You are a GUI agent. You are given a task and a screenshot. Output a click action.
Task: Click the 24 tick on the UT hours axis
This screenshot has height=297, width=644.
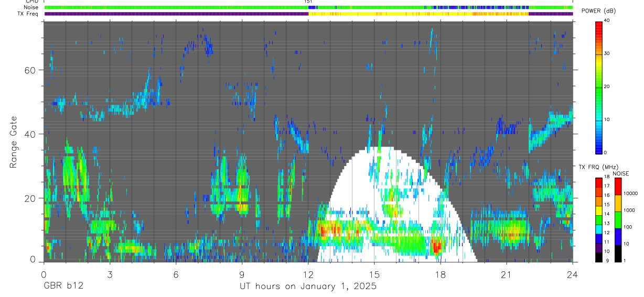point(573,274)
